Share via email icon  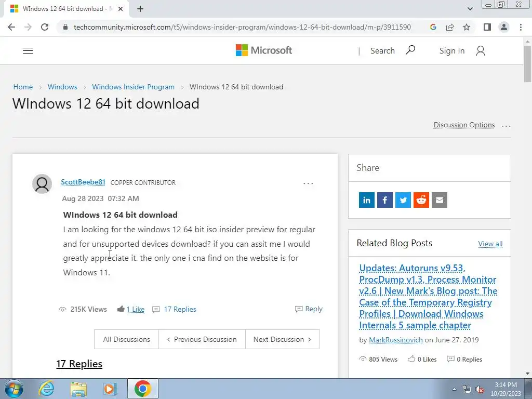[x=440, y=200]
